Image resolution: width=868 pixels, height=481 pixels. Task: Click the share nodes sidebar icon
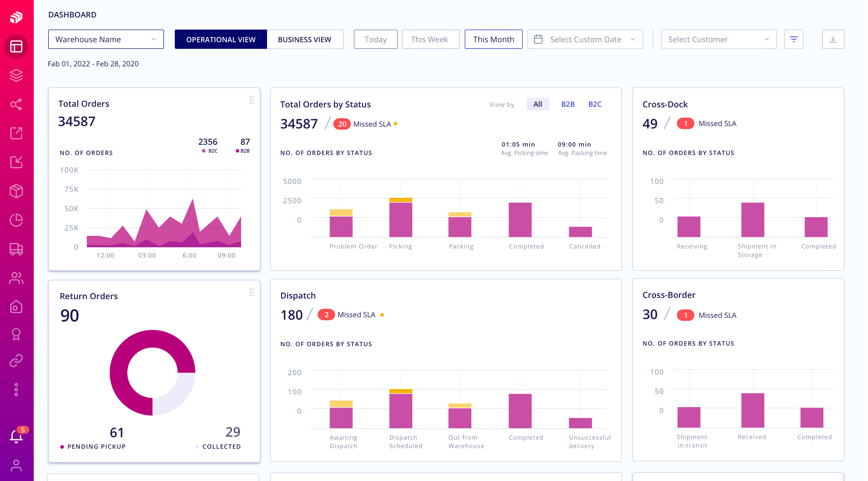coord(16,104)
